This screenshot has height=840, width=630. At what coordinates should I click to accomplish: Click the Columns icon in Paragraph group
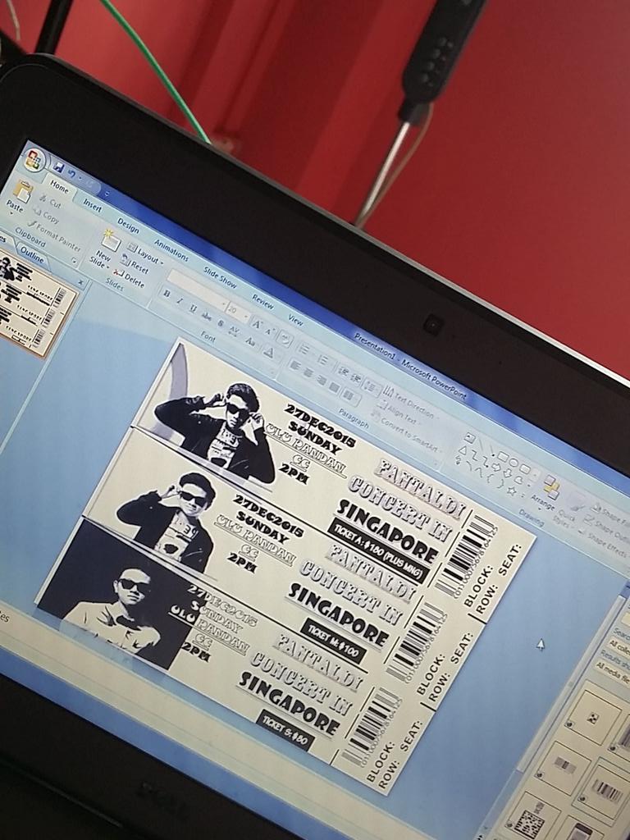[x=349, y=395]
